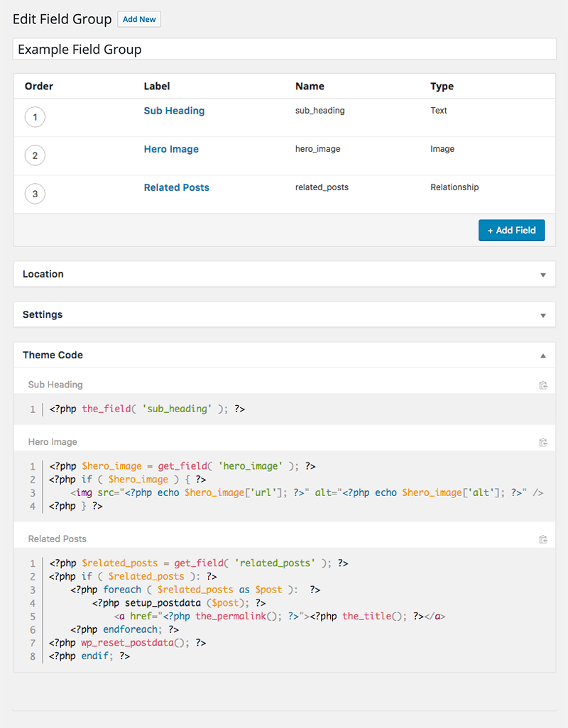The image size is (568, 728).
Task: Select the order handle for Hero Image
Action: pyautogui.click(x=35, y=155)
